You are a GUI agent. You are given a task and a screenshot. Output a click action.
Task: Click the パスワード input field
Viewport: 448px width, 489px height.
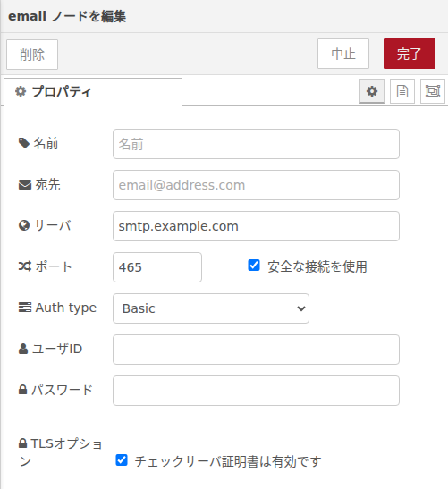tap(256, 391)
